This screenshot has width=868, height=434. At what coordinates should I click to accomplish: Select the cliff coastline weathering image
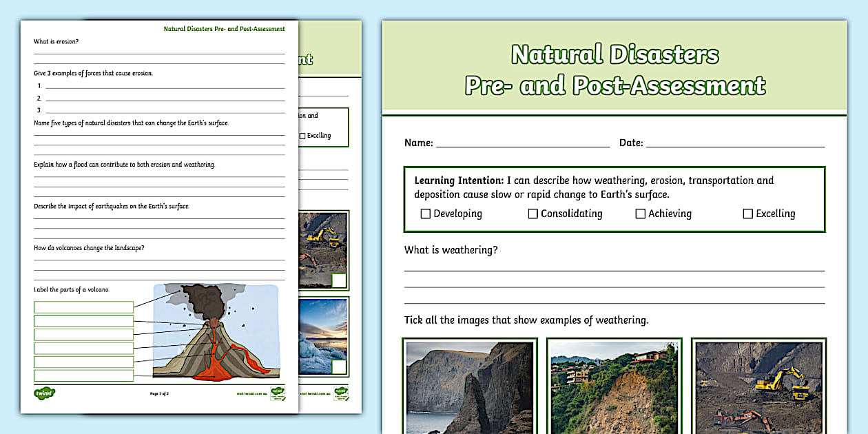(470, 386)
